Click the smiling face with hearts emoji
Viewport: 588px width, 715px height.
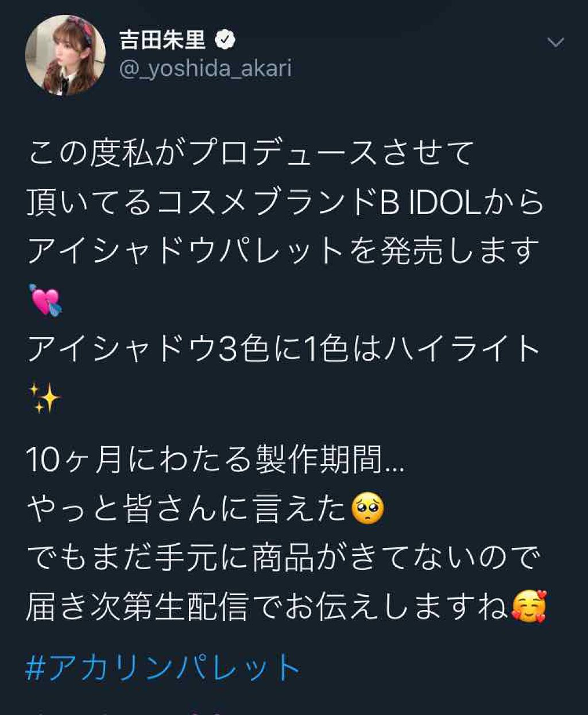click(x=528, y=606)
